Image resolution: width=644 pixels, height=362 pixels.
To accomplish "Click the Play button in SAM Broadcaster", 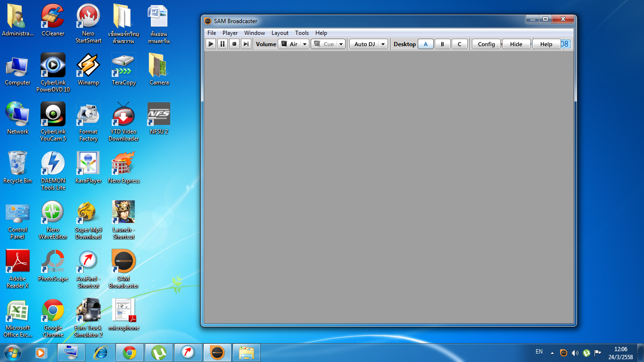I will 211,44.
